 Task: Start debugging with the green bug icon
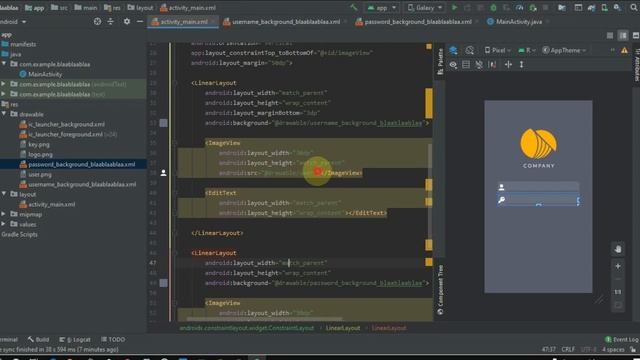493,7
